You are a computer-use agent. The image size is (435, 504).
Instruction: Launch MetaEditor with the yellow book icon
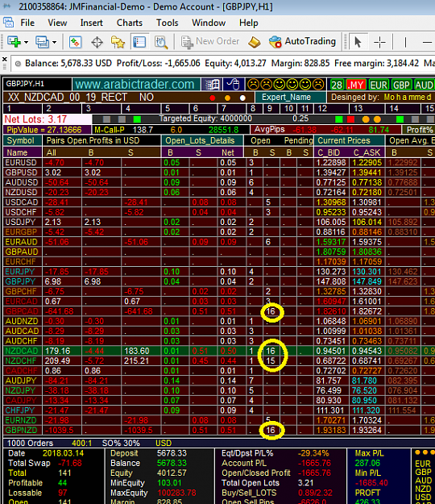[x=255, y=42]
